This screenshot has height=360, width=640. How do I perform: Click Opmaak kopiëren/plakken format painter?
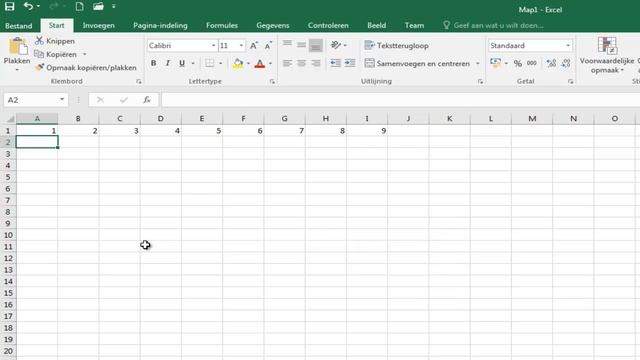pos(86,68)
